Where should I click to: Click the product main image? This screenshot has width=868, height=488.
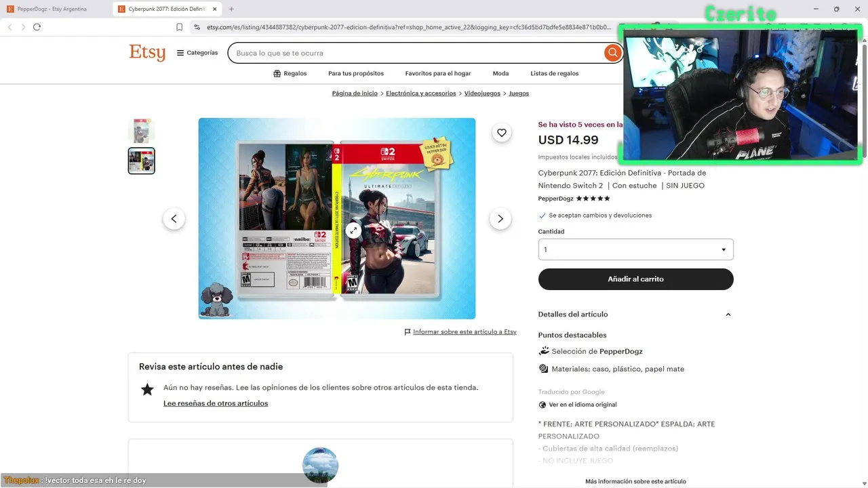pos(337,218)
